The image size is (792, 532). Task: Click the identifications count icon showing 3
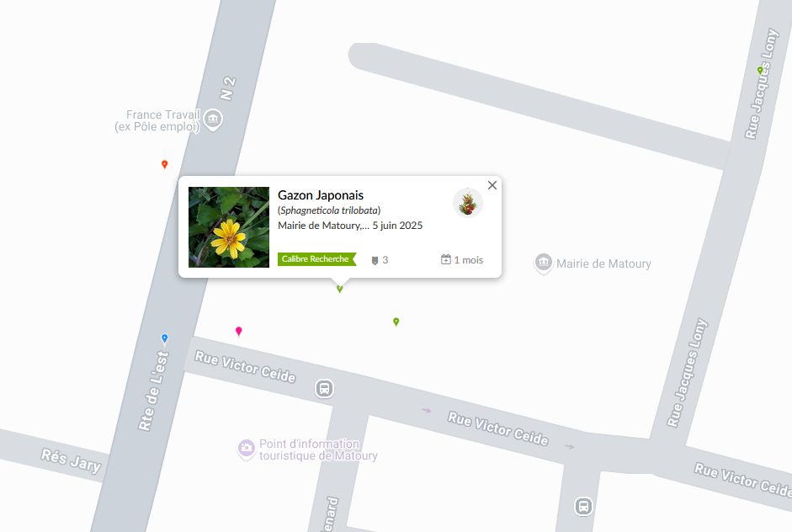click(375, 260)
